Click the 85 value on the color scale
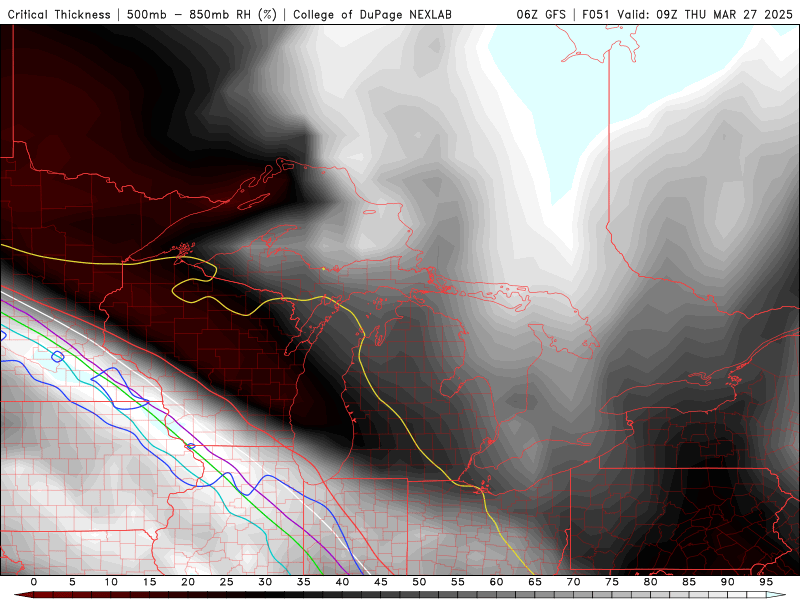 tap(689, 582)
